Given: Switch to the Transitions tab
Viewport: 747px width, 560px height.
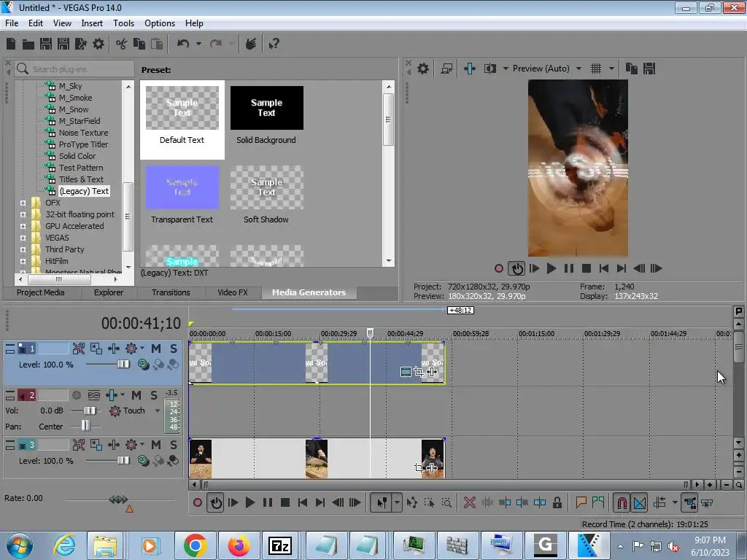Looking at the screenshot, I should coord(171,292).
